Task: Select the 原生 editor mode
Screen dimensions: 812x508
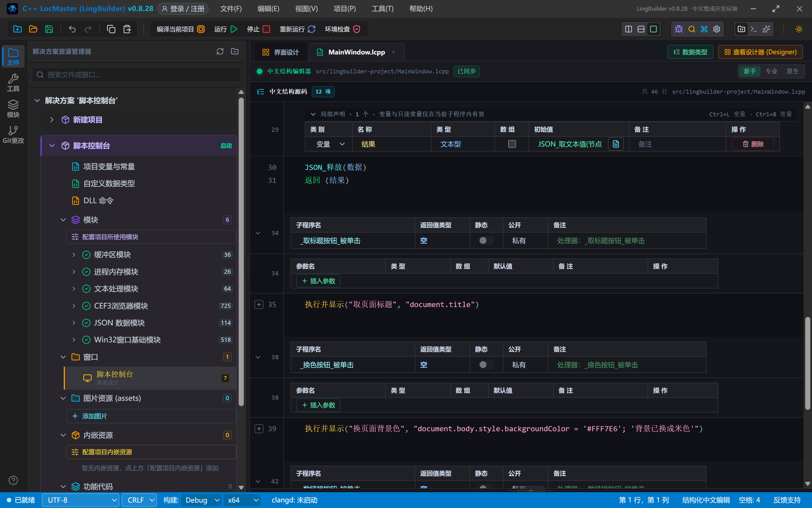Action: tap(793, 71)
